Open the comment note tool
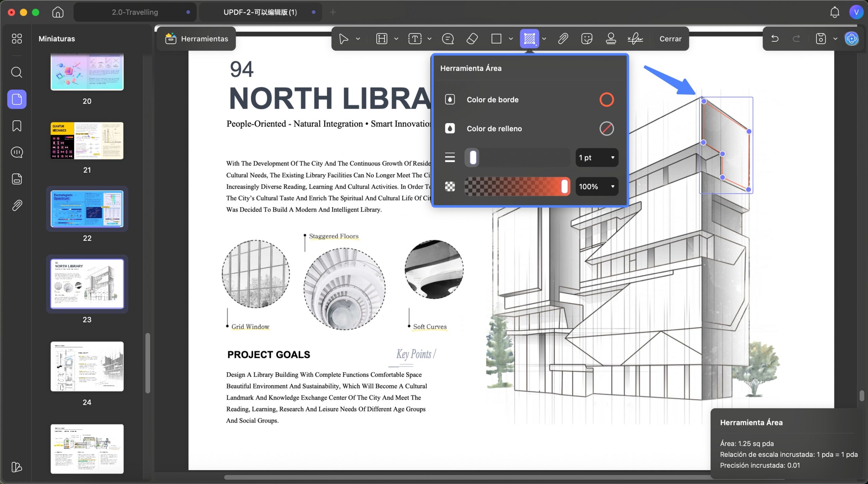 pyautogui.click(x=448, y=39)
